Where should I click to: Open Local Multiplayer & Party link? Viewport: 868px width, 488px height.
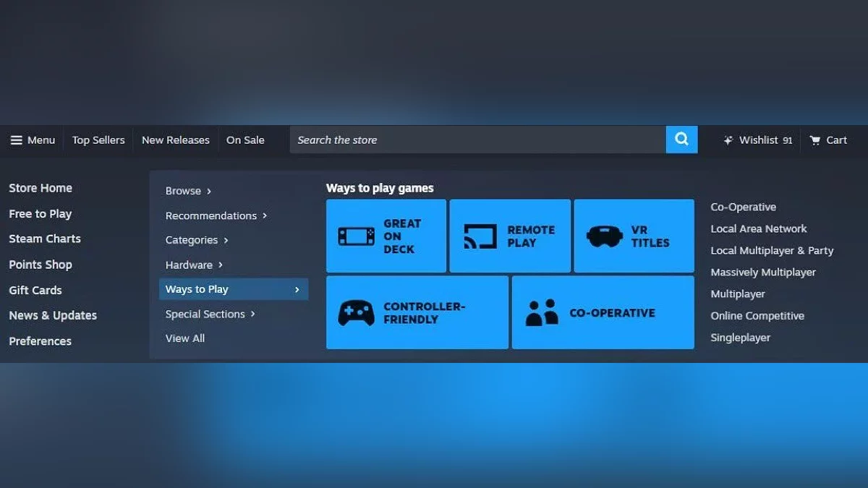772,250
